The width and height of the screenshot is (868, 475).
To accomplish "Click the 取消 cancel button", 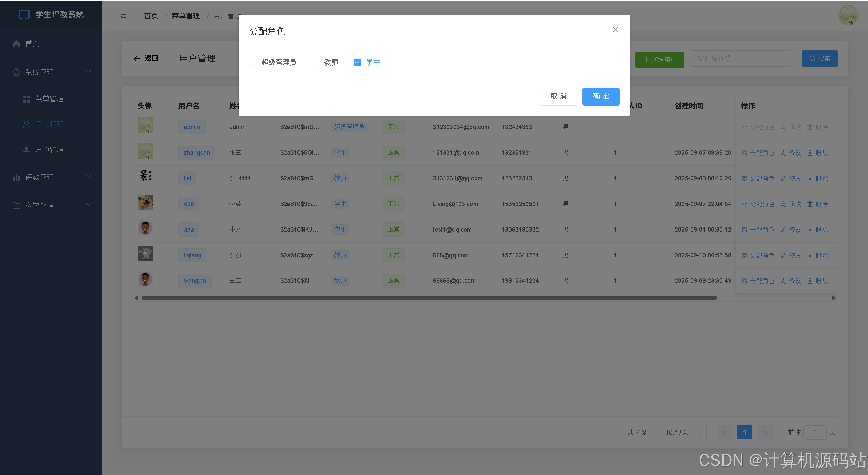I will pyautogui.click(x=558, y=96).
